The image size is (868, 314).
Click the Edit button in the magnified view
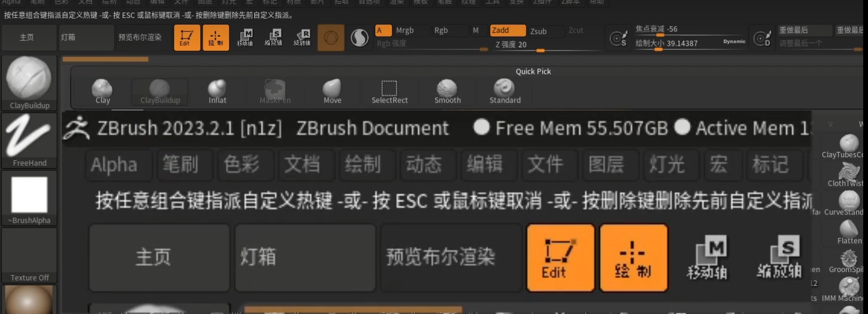pyautogui.click(x=560, y=258)
